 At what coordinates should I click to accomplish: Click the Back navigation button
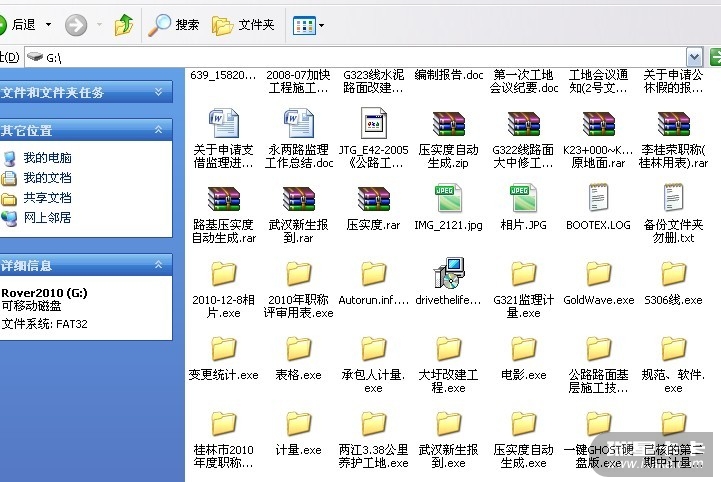click(18, 24)
